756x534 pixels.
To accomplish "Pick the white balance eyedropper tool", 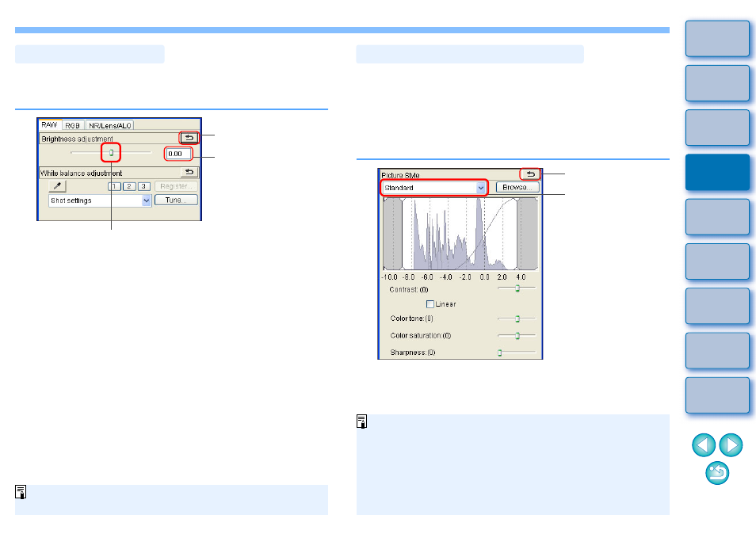I will pos(57,186).
